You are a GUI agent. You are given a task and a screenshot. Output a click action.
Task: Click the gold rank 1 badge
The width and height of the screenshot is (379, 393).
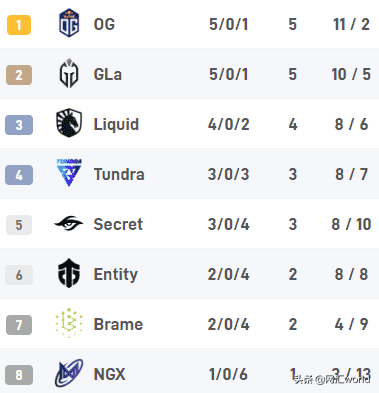click(x=19, y=25)
